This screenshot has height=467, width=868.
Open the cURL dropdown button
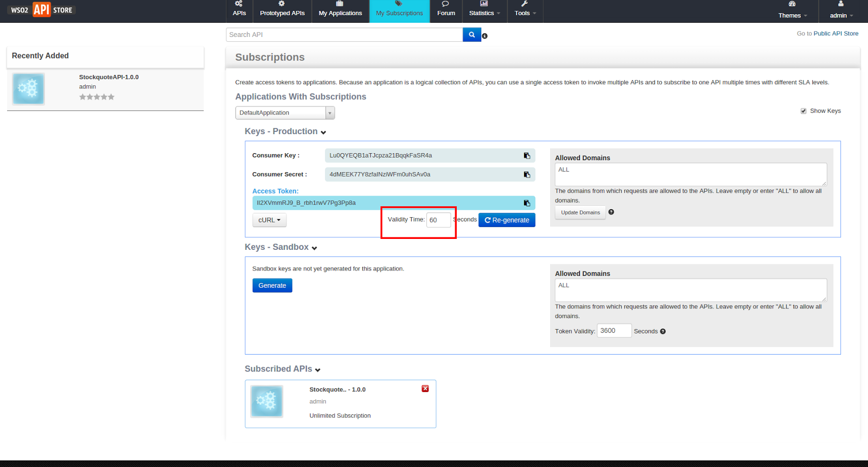270,220
